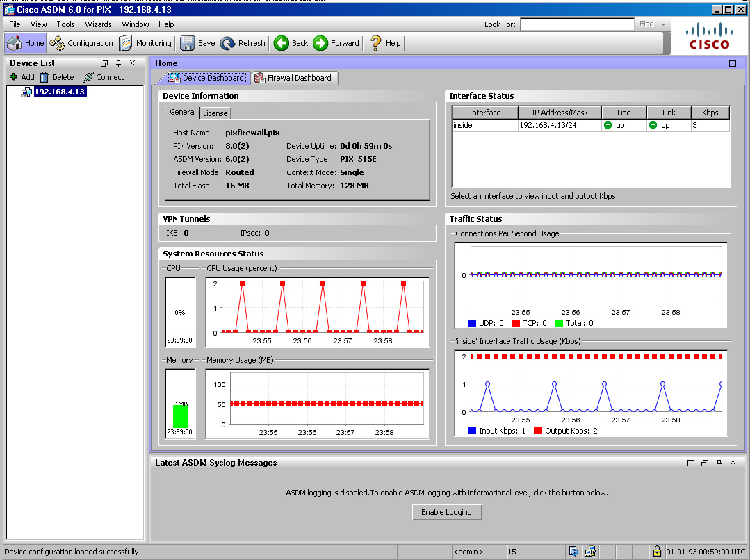Add a device to Device List
Viewport: 750px width, 560px height.
[x=21, y=77]
